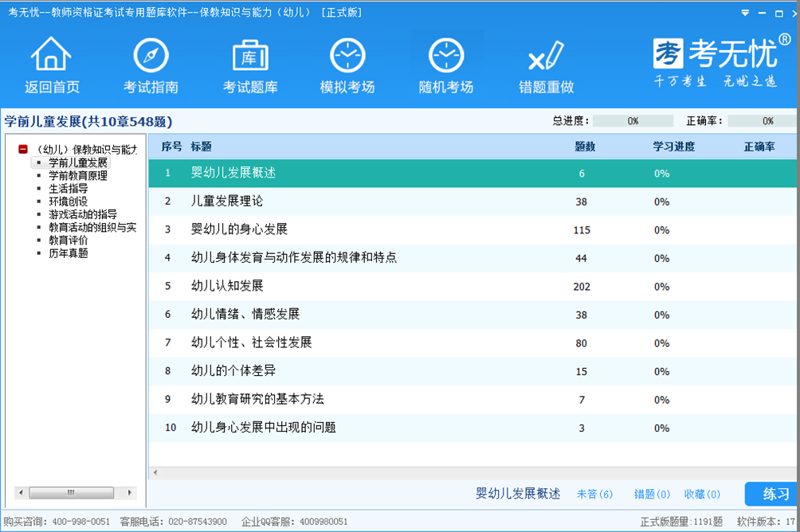Select 历年真题 in the tree
Viewport: 800px width, 532px height.
pyautogui.click(x=69, y=253)
